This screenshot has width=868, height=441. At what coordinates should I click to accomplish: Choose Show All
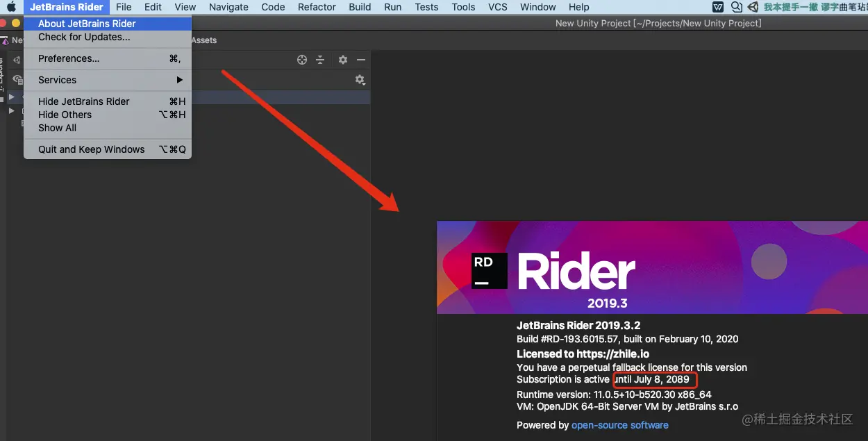click(x=108, y=128)
